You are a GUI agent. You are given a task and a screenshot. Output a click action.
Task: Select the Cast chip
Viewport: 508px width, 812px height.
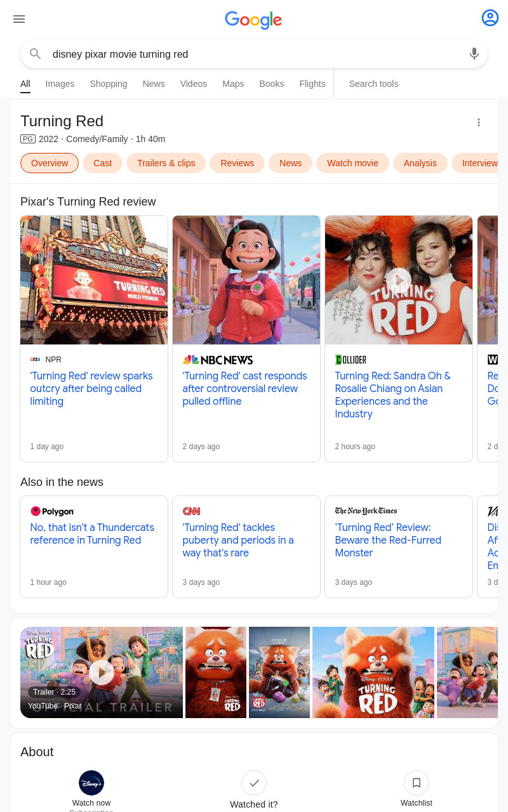[102, 163]
